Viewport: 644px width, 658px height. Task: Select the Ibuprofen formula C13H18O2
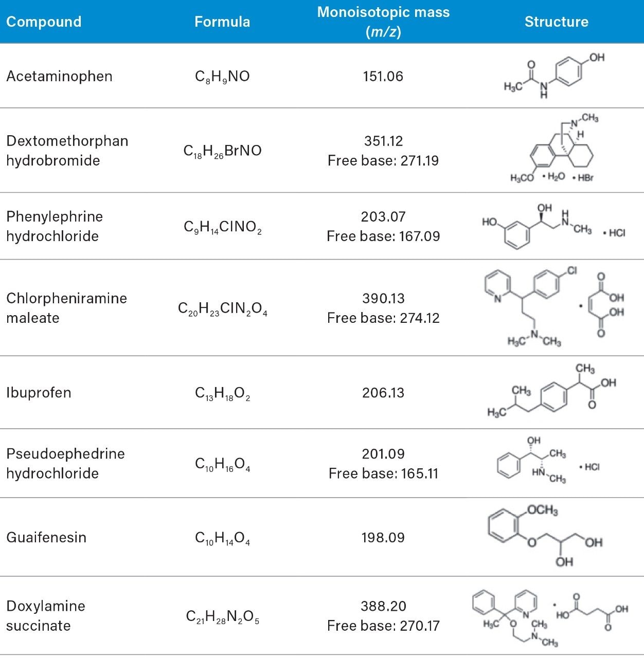coord(222,393)
